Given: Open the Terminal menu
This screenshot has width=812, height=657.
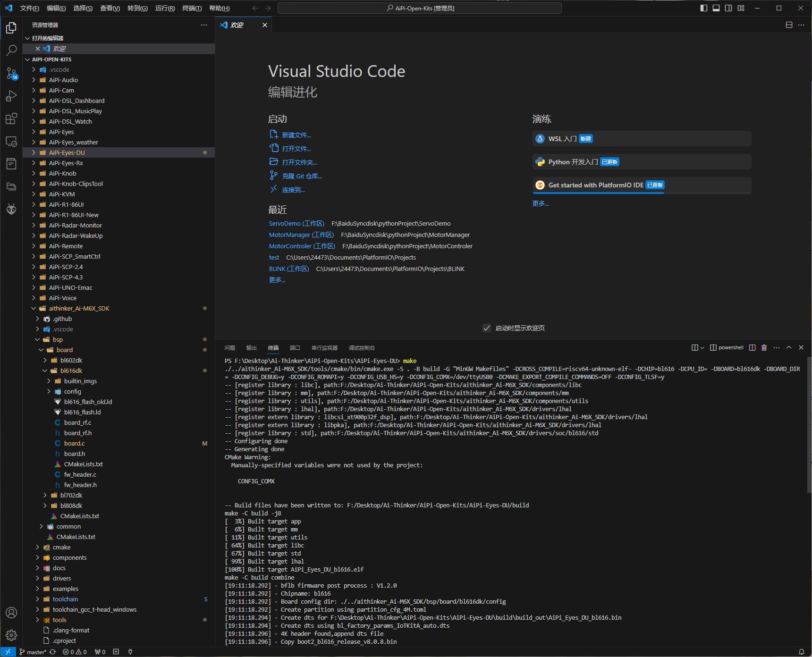Looking at the screenshot, I should tap(192, 8).
